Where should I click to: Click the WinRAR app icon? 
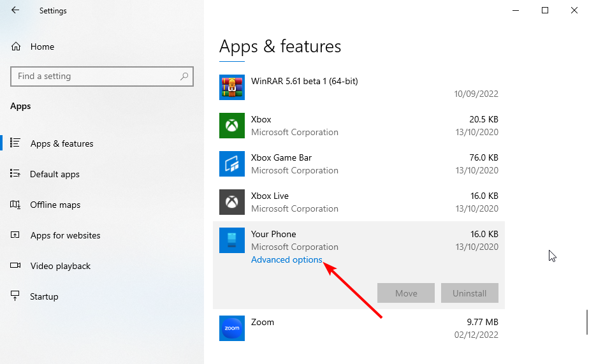[x=232, y=87]
